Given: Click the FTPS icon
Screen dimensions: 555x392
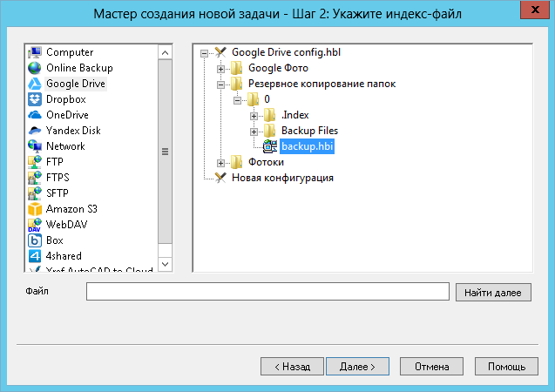Looking at the screenshot, I should click(x=35, y=178).
